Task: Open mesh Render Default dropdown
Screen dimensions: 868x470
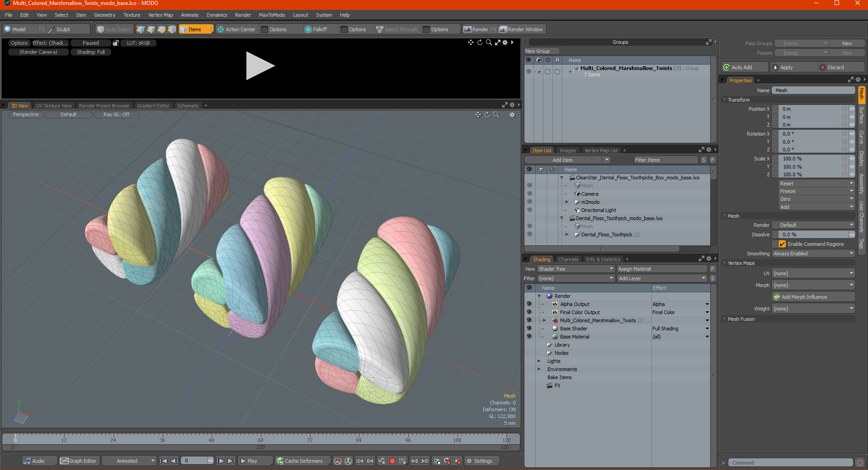Action: [x=816, y=225]
